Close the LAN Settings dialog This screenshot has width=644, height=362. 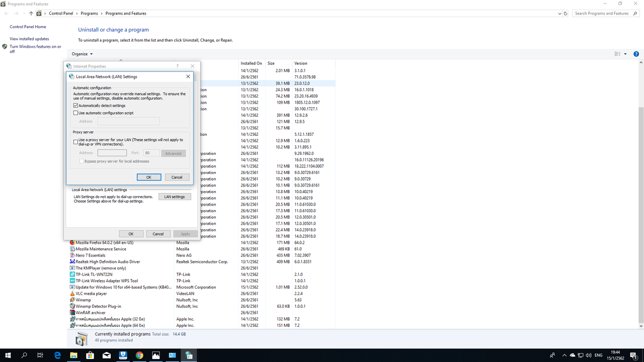pyautogui.click(x=188, y=76)
